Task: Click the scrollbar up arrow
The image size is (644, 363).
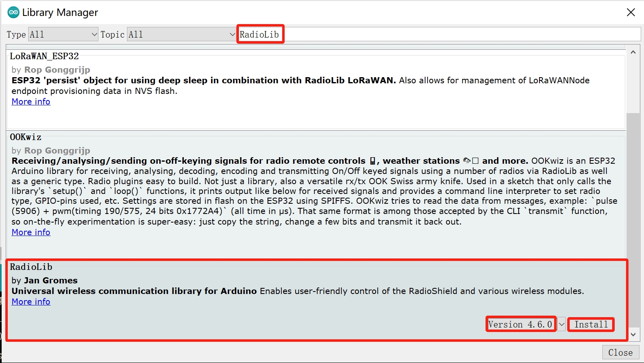Action: pos(633,52)
